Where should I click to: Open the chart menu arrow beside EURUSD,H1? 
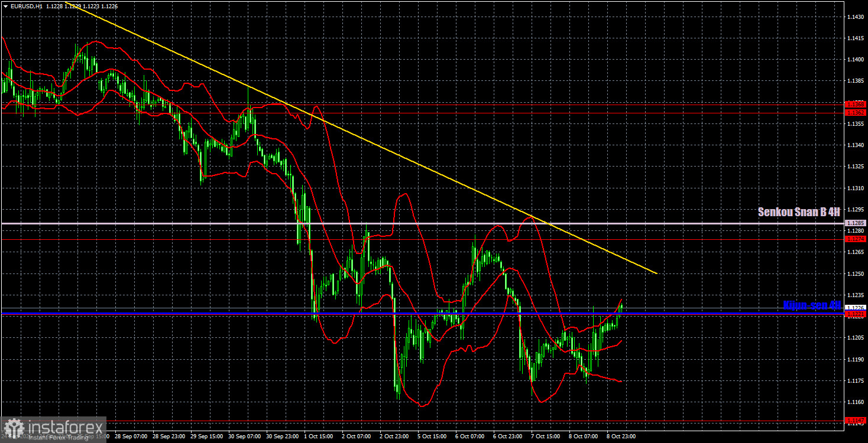click(5, 6)
